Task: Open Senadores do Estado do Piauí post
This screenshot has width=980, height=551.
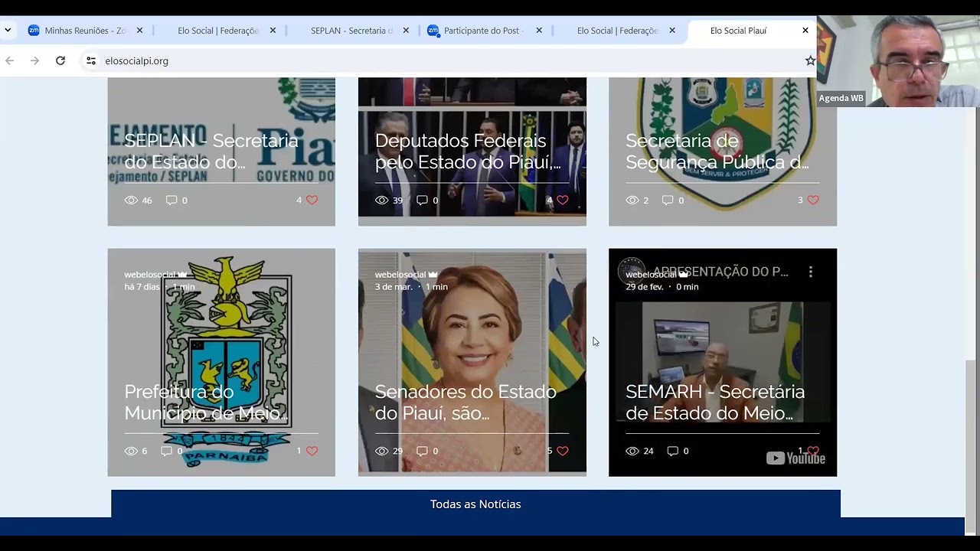Action: coord(465,403)
